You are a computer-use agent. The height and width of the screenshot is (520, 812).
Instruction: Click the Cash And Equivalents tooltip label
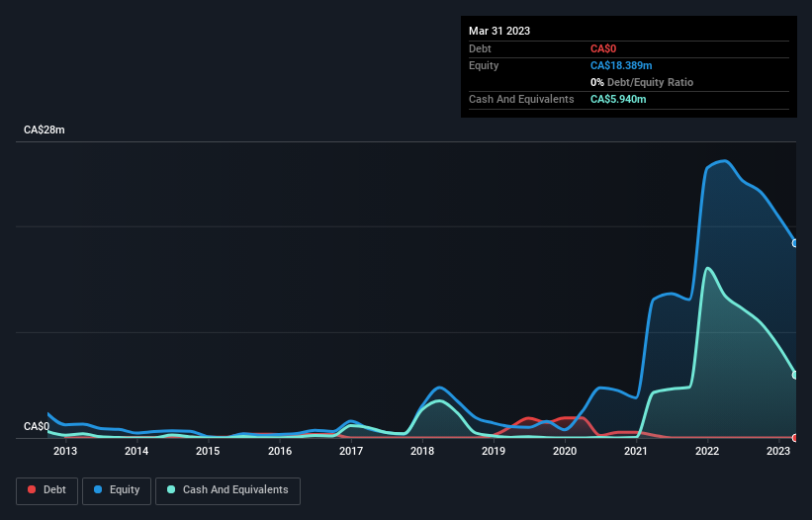click(x=521, y=99)
